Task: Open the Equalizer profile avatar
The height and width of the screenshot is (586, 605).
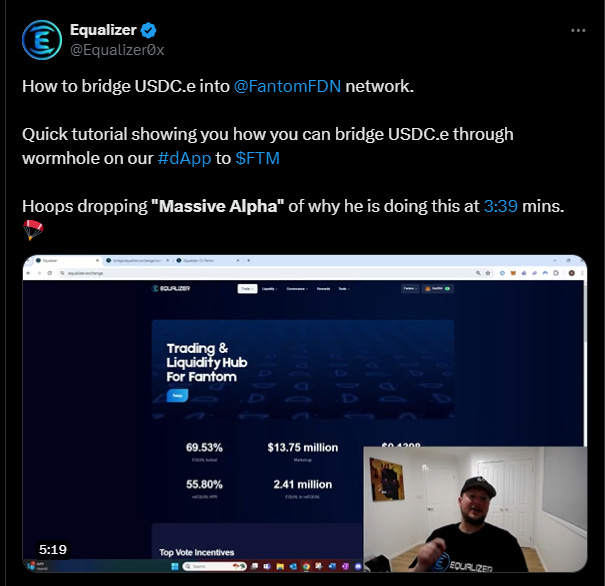Action: [42, 40]
